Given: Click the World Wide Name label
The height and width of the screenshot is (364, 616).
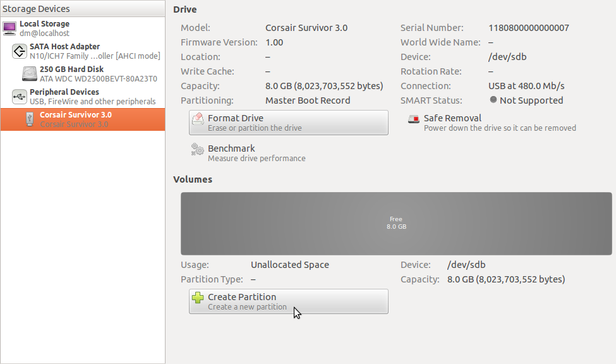Looking at the screenshot, I should [440, 42].
